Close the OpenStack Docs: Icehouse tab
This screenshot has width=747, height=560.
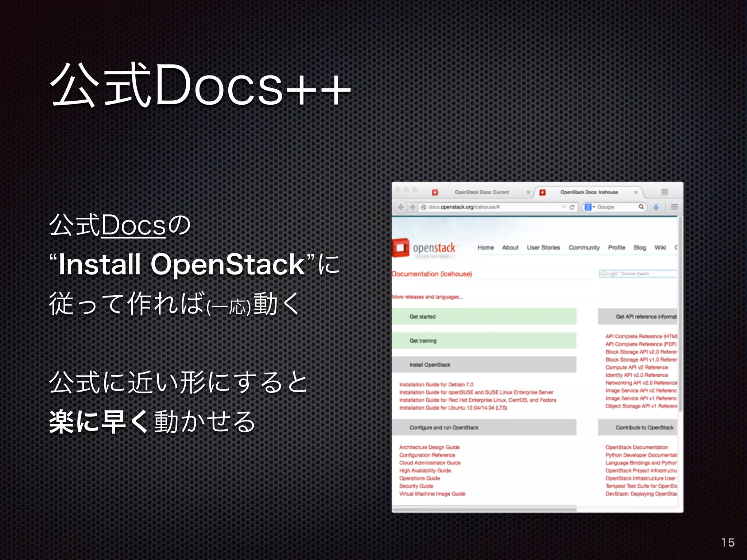tap(636, 192)
